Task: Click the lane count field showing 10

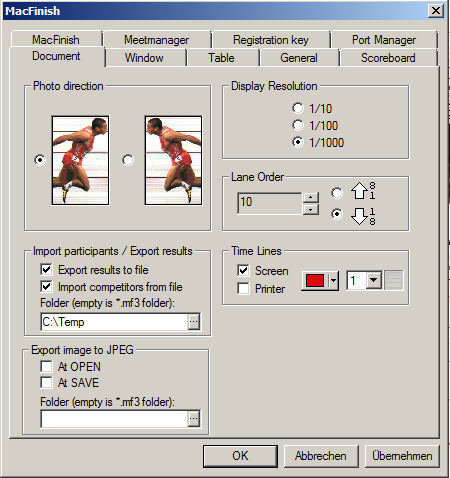Action: click(x=269, y=203)
